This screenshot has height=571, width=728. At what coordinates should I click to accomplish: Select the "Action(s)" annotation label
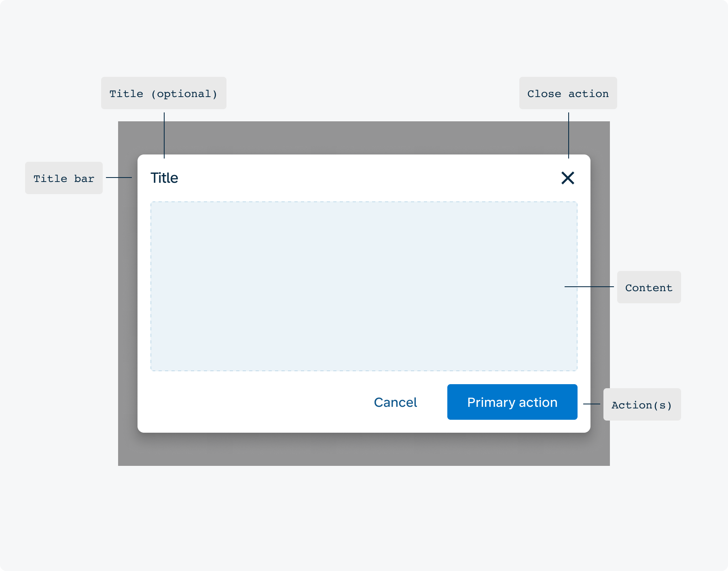click(x=642, y=404)
